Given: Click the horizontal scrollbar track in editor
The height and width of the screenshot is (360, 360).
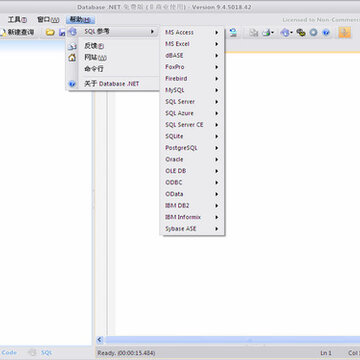Looking at the screenshot, I should (x=232, y=340).
